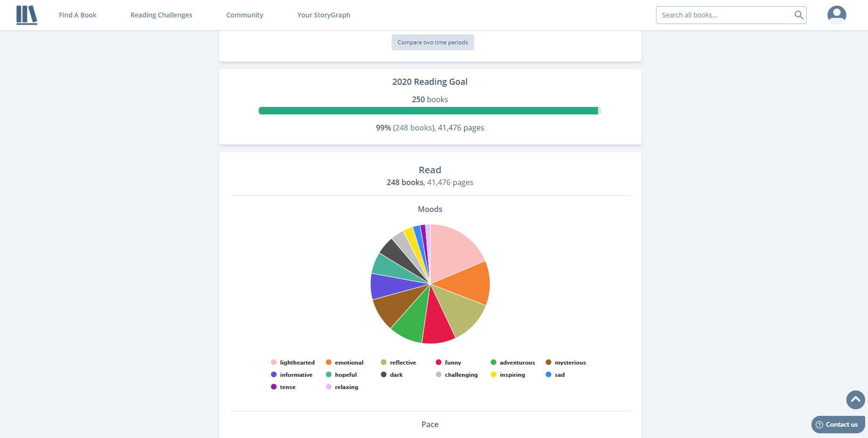Click the search magnifier icon
The width and height of the screenshot is (868, 438).
click(799, 15)
